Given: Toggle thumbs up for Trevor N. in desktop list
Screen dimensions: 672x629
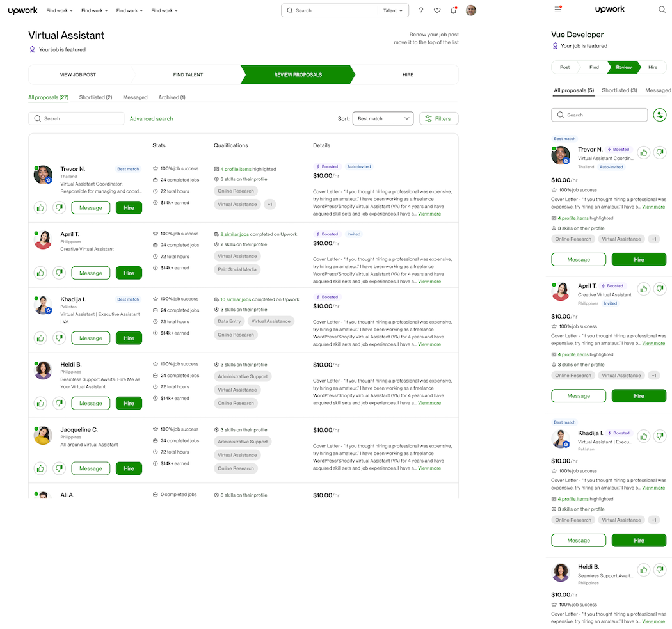Looking at the screenshot, I should click(40, 208).
